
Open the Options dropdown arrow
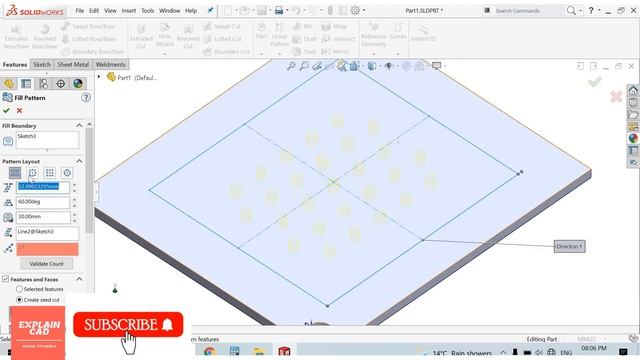pos(364,11)
